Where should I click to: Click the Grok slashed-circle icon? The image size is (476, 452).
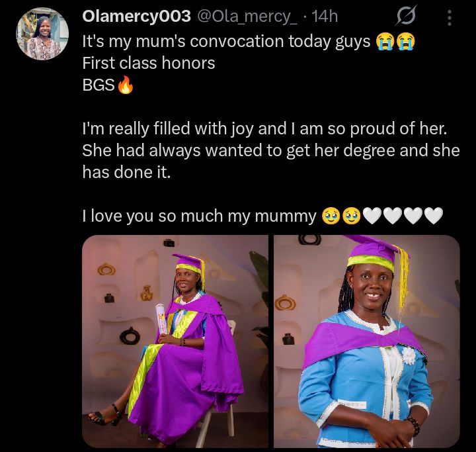tap(405, 16)
